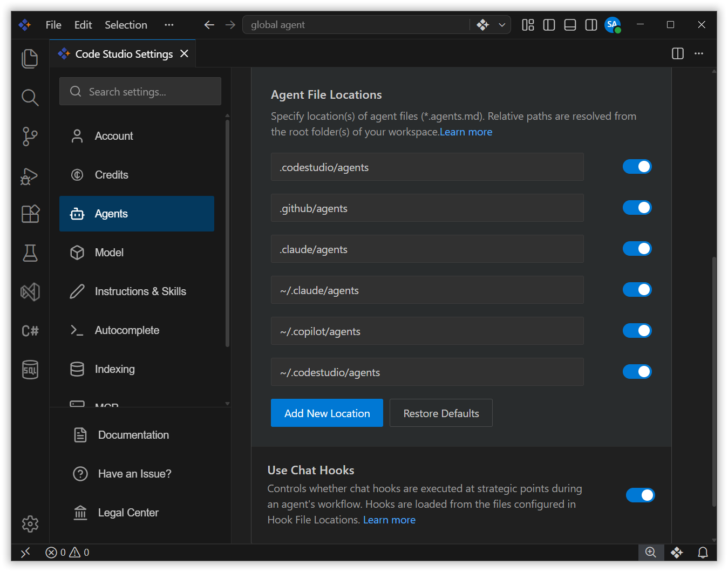Viewport: 728px width, 572px height.
Task: Select the Instructions & Skills section
Action: pos(137,291)
